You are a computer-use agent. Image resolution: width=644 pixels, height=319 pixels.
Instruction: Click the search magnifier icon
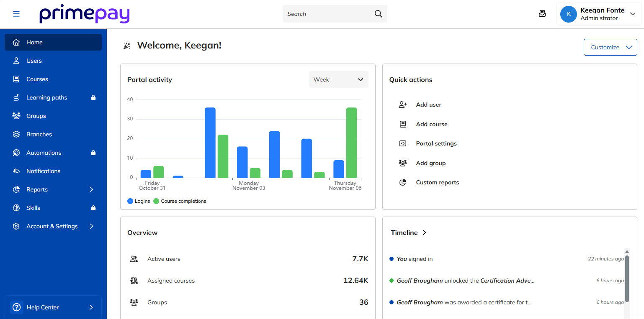378,14
